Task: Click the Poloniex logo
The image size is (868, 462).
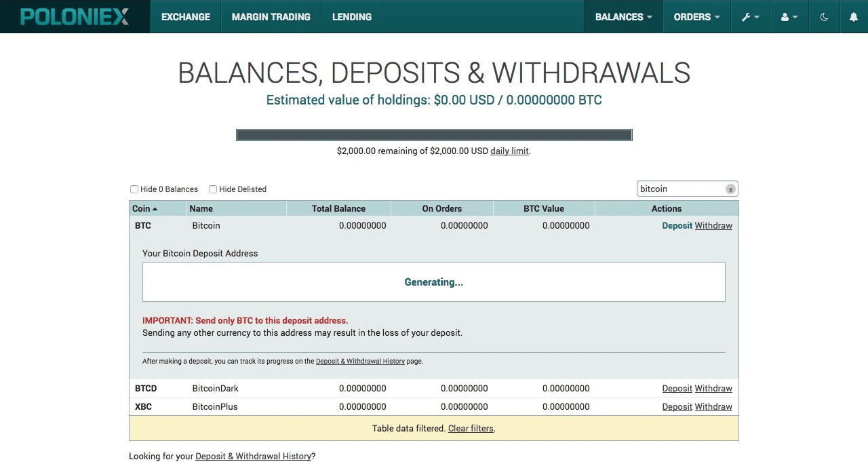Action: tap(75, 17)
